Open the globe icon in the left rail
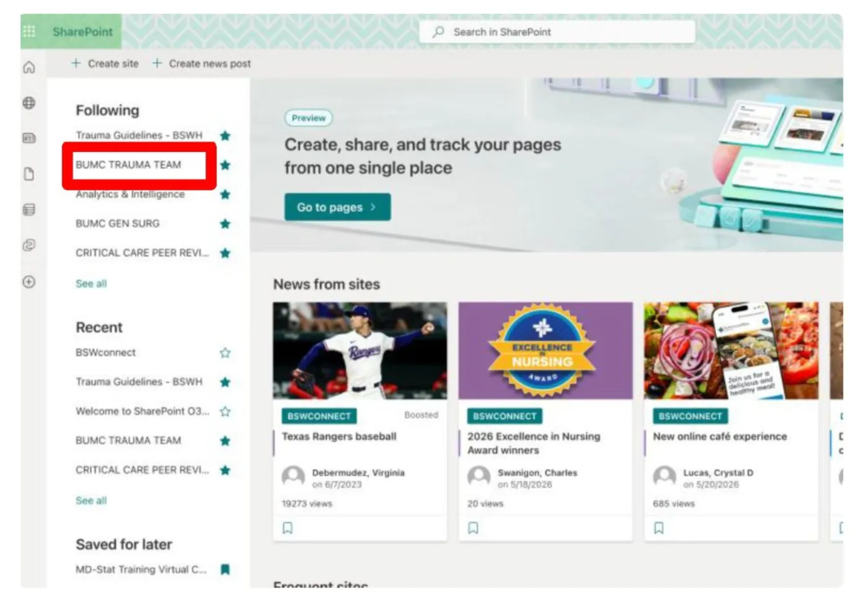The image size is (868, 613). coord(29,103)
